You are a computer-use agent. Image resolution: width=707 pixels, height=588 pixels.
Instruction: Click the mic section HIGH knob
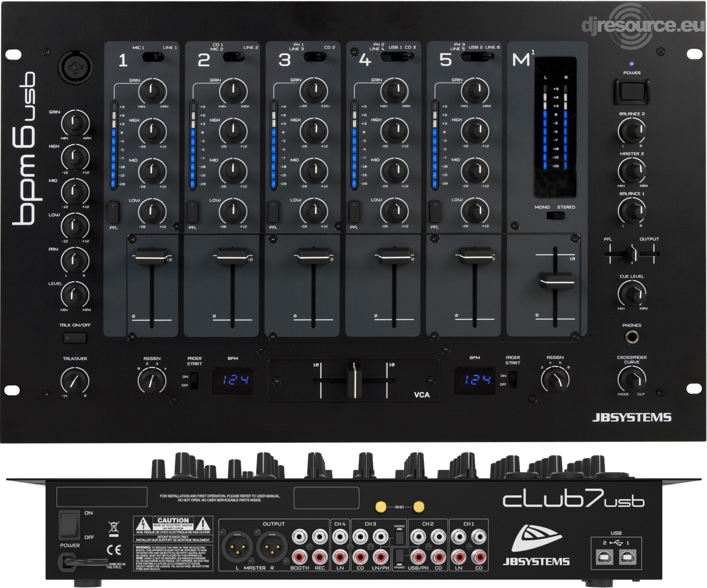(x=75, y=157)
